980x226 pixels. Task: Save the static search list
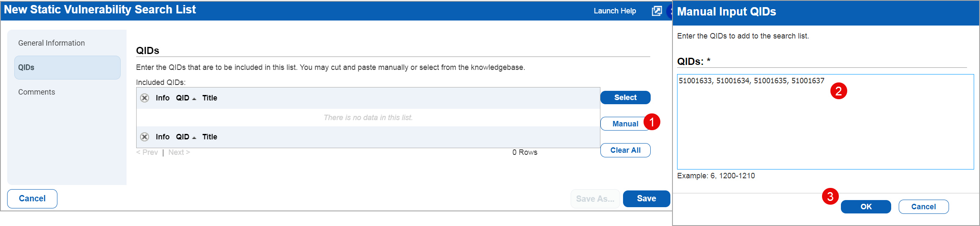(646, 199)
